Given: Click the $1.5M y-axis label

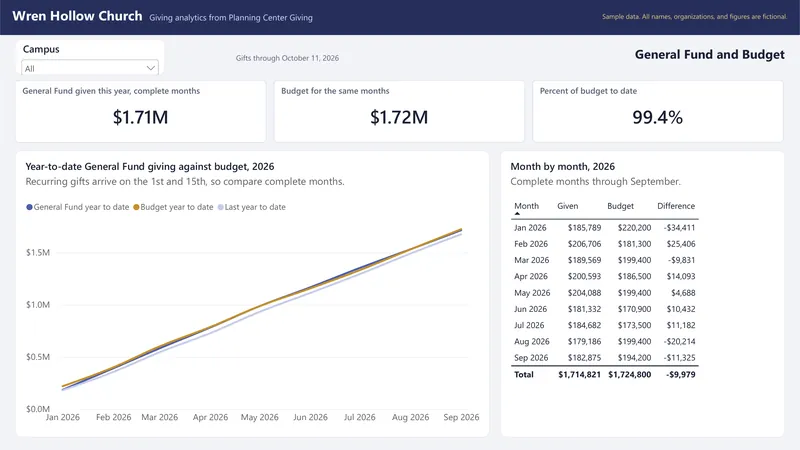Looking at the screenshot, I should click(38, 253).
